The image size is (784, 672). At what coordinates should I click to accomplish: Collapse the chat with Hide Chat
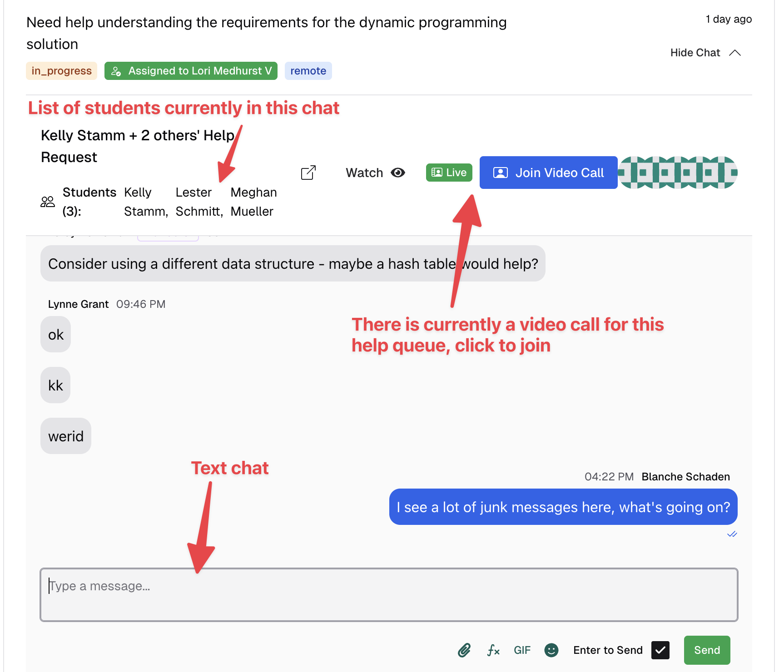pyautogui.click(x=695, y=53)
